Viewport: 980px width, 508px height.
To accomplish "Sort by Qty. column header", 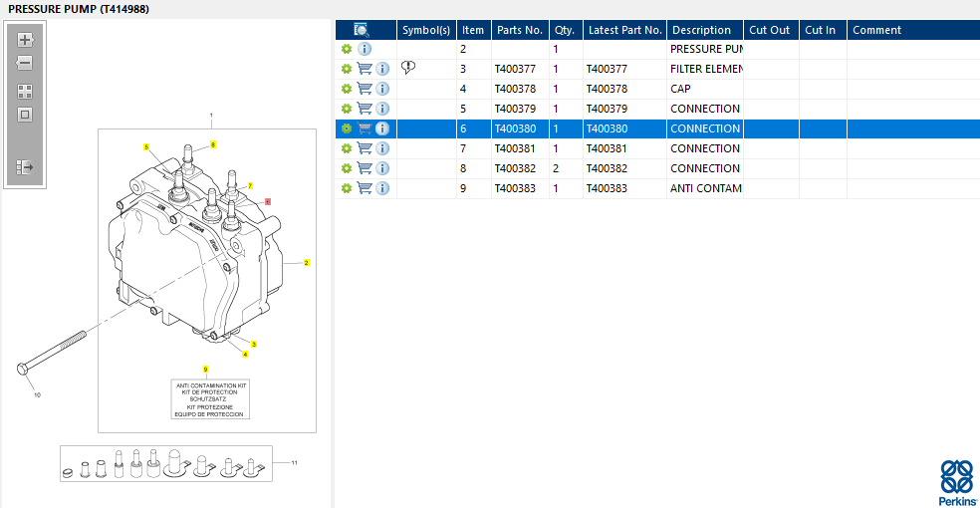I will point(565,30).
